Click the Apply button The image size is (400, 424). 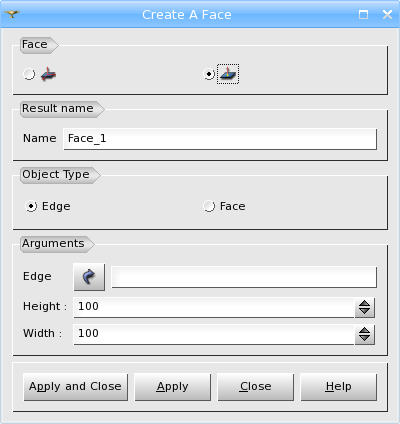[173, 387]
